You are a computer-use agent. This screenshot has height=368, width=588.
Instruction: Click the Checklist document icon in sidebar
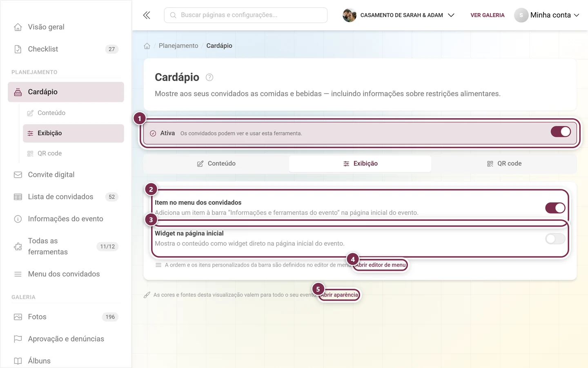(x=18, y=49)
